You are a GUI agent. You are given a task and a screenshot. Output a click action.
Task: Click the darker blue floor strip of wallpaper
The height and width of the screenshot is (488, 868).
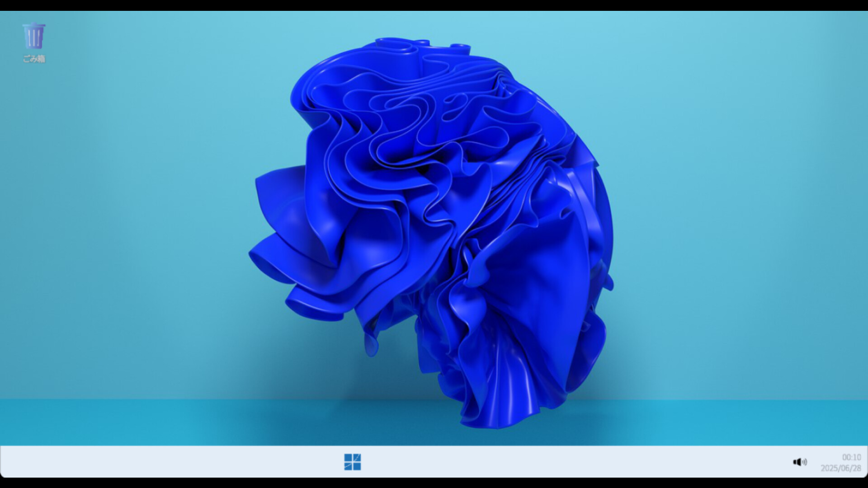[136, 422]
